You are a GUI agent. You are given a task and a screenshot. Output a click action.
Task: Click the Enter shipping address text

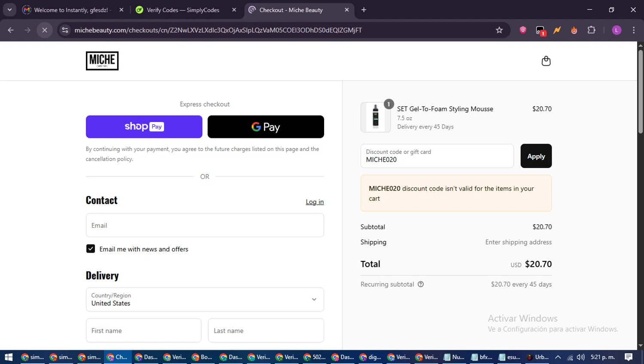pyautogui.click(x=519, y=242)
